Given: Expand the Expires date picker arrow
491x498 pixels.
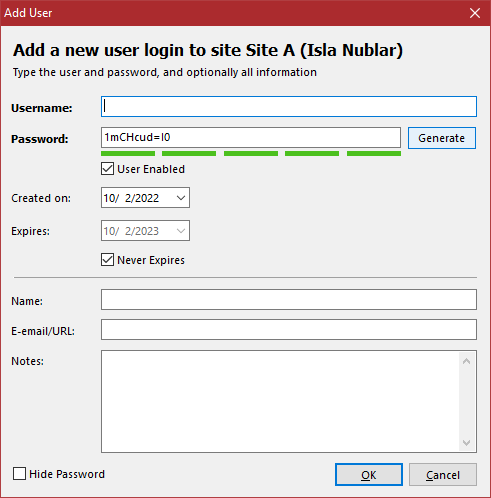Looking at the screenshot, I should (x=181, y=231).
